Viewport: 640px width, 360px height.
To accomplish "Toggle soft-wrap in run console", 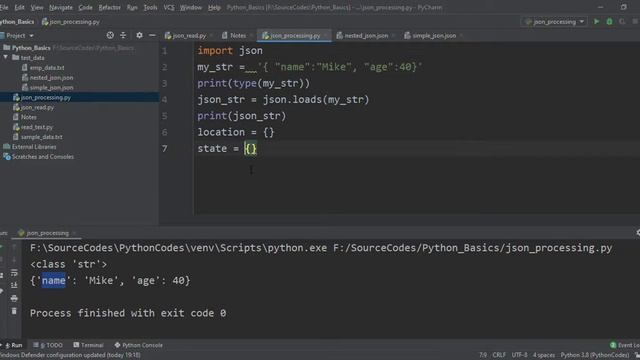I will [14, 272].
